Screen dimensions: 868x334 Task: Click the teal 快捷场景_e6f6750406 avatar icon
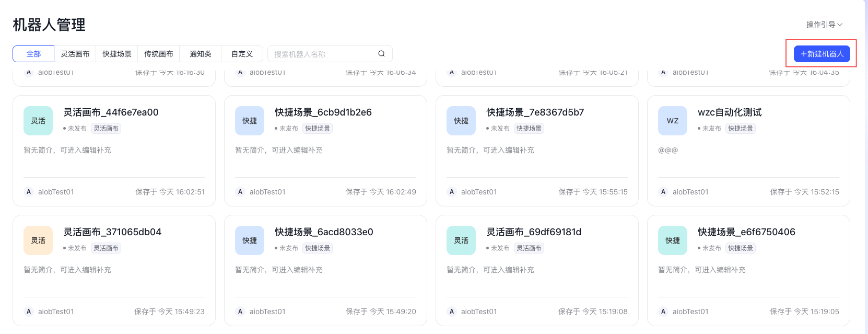(x=673, y=240)
